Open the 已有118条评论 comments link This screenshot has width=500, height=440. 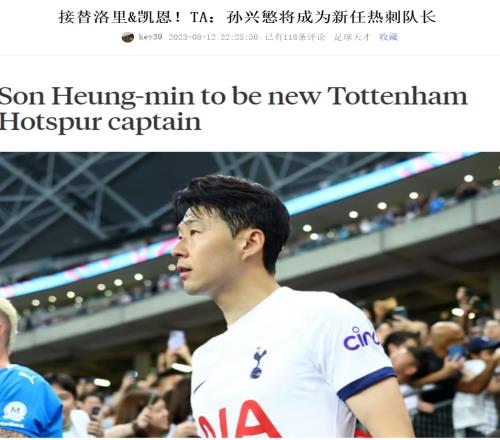click(x=295, y=37)
